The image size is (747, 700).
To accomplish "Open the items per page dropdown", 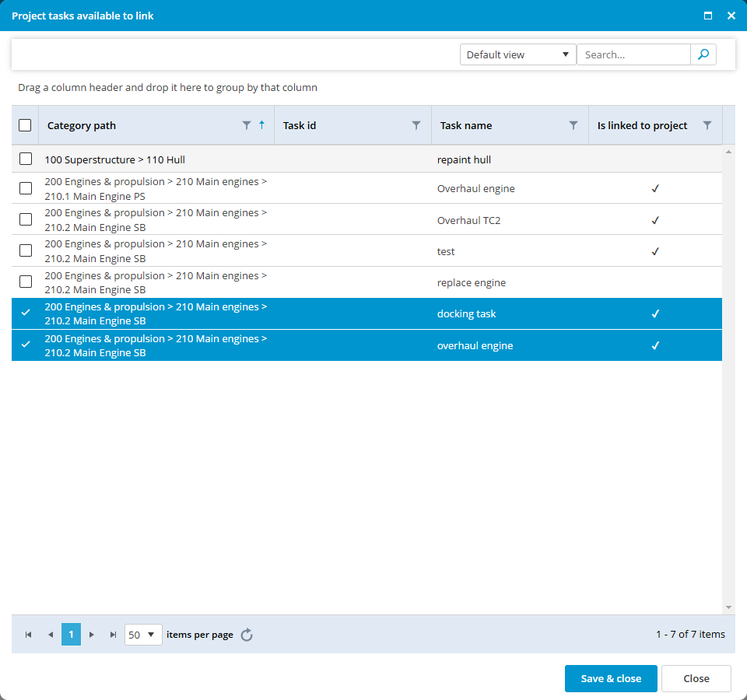I will point(143,635).
